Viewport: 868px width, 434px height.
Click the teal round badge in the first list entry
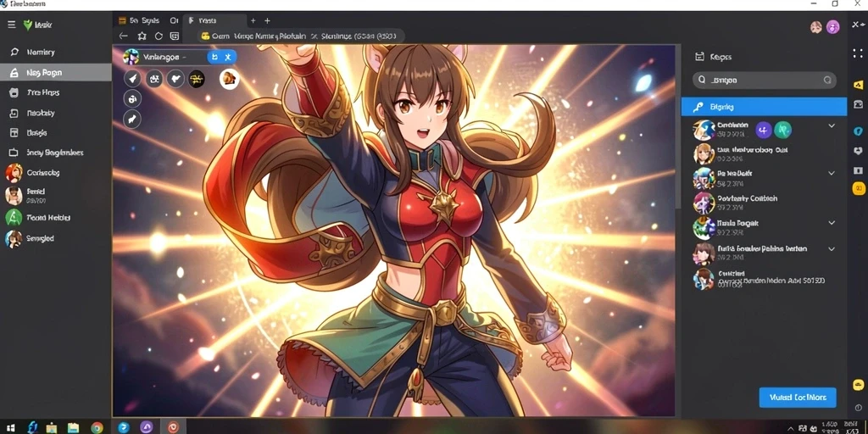tap(782, 130)
